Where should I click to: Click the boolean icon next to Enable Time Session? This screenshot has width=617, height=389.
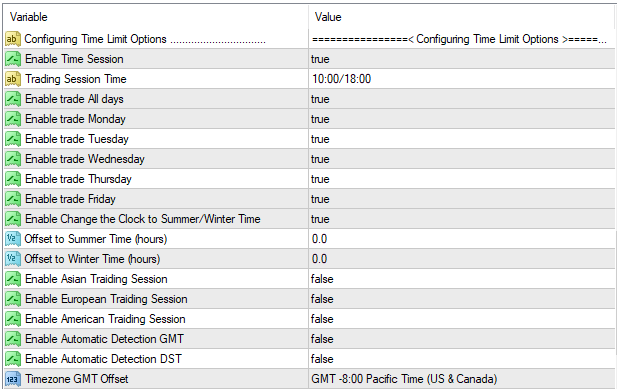13,59
